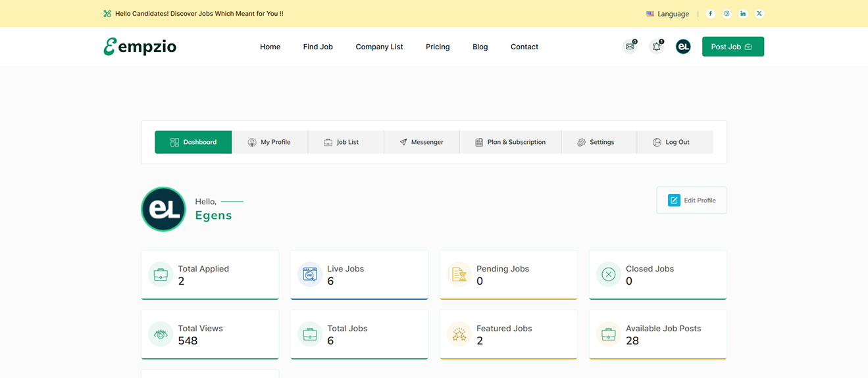
Task: Navigate to Pricing
Action: 438,47
